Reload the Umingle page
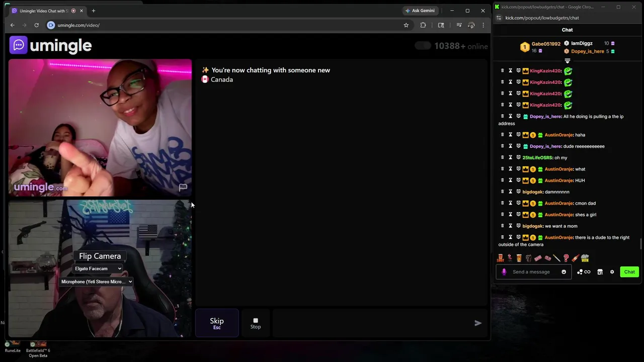Viewport: 644px width, 362px height. click(x=36, y=25)
